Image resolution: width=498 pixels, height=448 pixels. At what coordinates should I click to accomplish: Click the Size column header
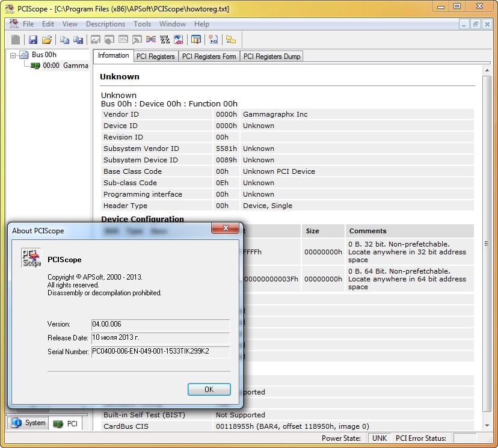pos(323,231)
